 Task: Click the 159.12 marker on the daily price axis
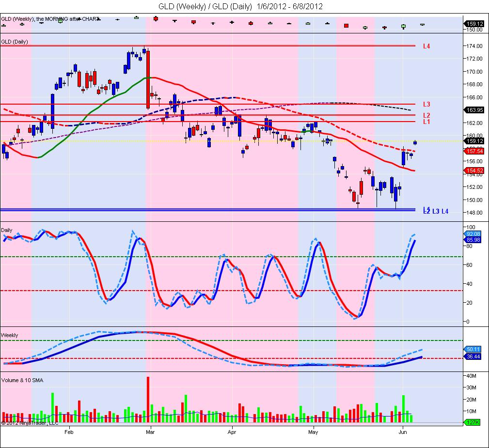pos(474,141)
